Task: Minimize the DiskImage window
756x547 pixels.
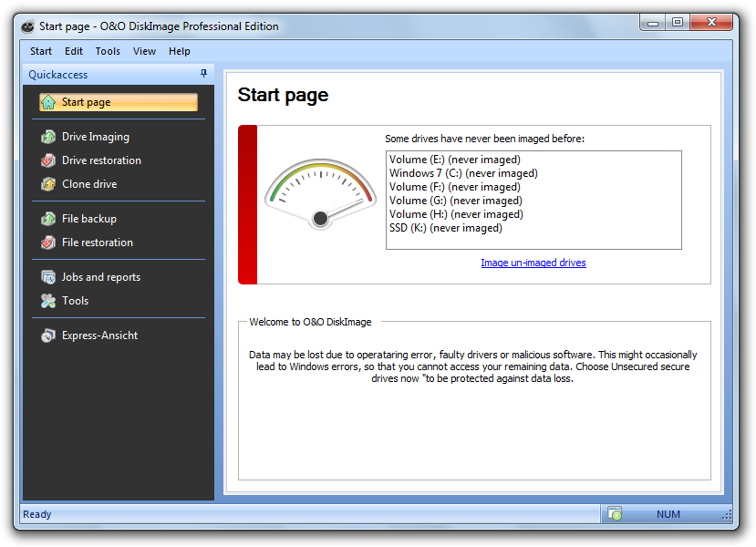Action: tap(653, 23)
